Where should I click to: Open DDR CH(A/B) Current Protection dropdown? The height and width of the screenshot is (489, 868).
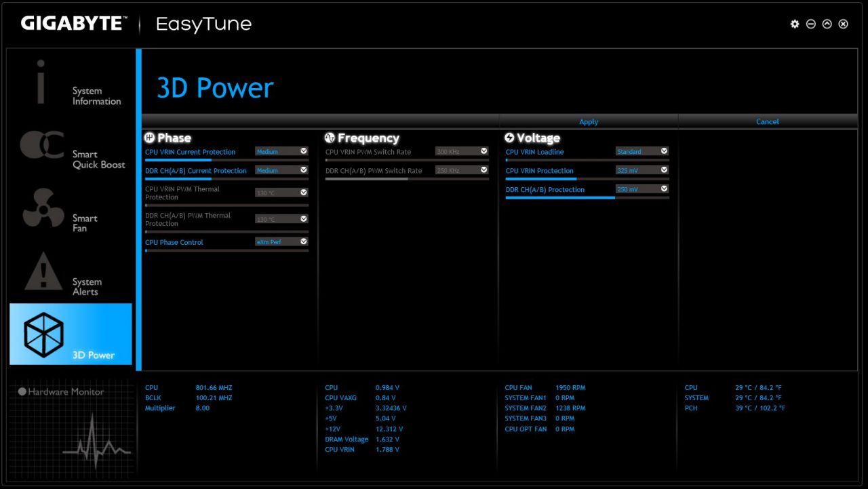click(x=281, y=170)
